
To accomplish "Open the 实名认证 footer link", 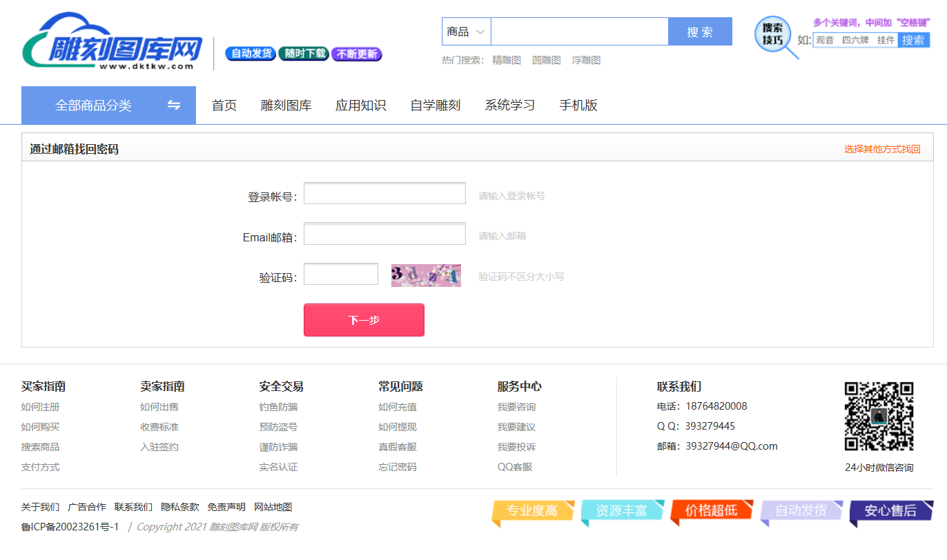I will (279, 467).
